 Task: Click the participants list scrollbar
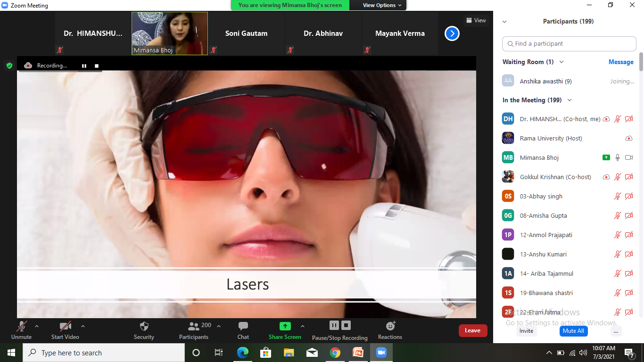point(641,62)
